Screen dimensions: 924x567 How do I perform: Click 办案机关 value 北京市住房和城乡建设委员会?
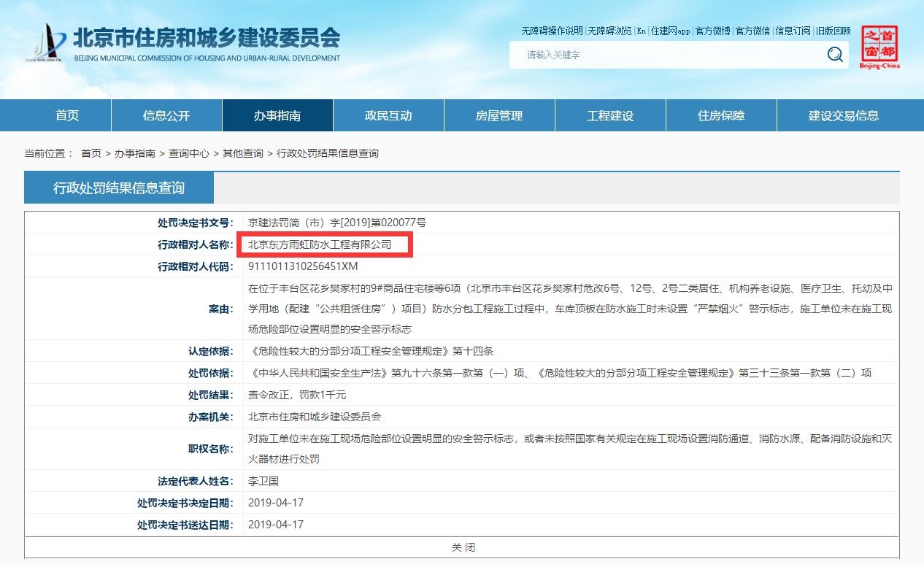pos(315,417)
